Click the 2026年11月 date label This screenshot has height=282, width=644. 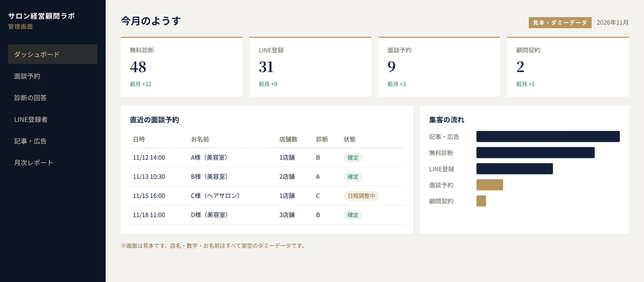[613, 23]
